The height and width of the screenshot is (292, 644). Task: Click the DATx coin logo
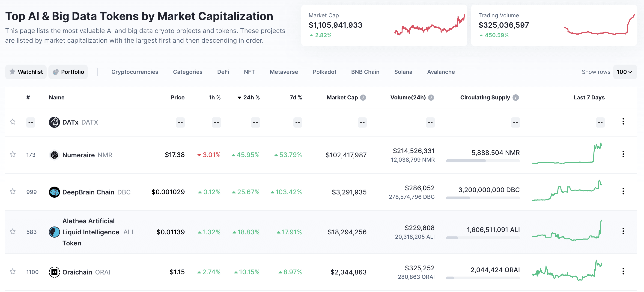(x=54, y=122)
